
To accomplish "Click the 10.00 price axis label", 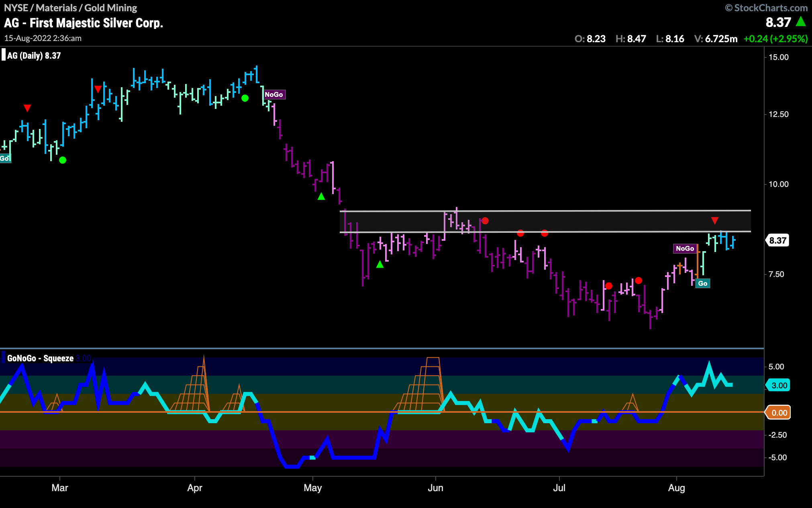I will coord(779,184).
